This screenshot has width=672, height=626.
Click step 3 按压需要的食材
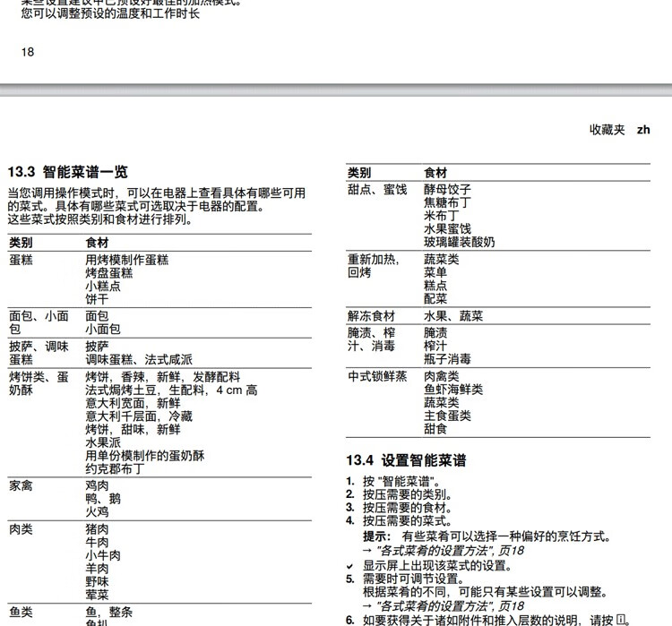click(x=400, y=508)
